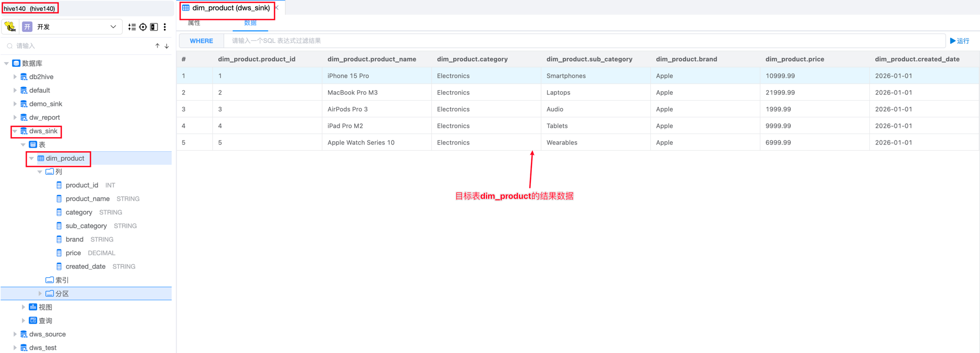This screenshot has width=980, height=353.
Task: Close the dim_product (dws_sink) tab
Action: click(x=277, y=8)
